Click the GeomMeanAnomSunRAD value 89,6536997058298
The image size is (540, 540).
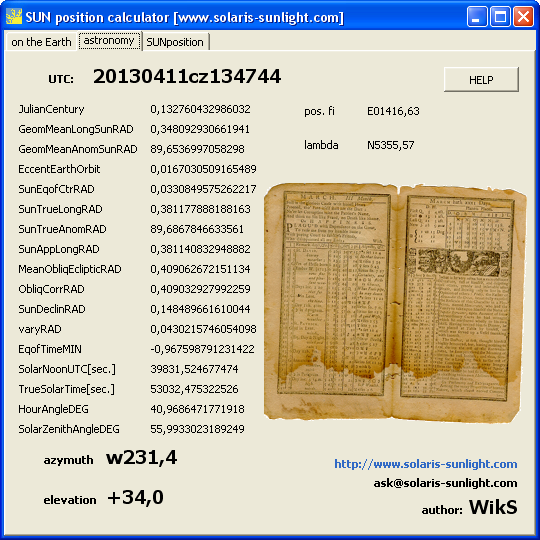[x=197, y=149]
